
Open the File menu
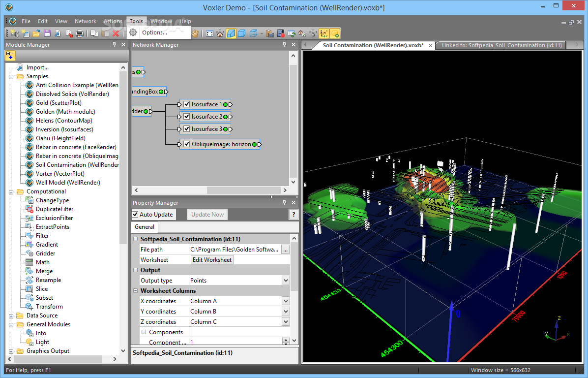coord(26,21)
